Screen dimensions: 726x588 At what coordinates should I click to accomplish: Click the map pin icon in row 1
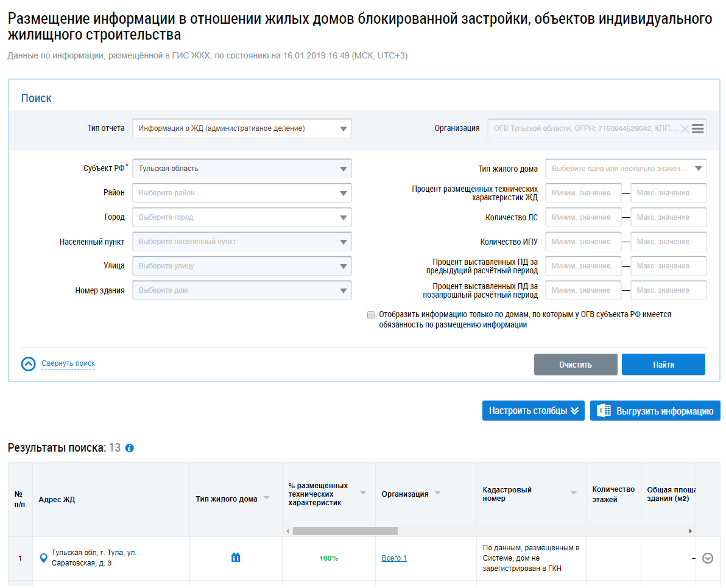(43, 558)
